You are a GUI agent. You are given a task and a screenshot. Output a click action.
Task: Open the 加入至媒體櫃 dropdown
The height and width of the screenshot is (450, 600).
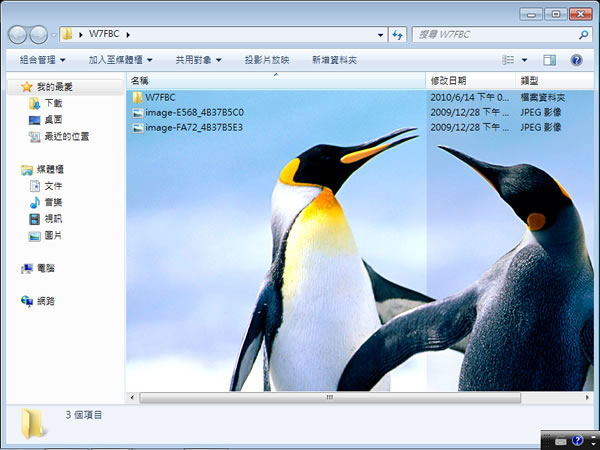120,60
